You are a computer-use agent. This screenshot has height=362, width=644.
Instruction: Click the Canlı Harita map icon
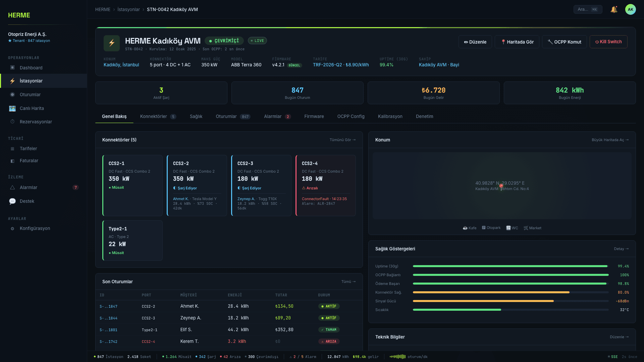[x=12, y=108]
